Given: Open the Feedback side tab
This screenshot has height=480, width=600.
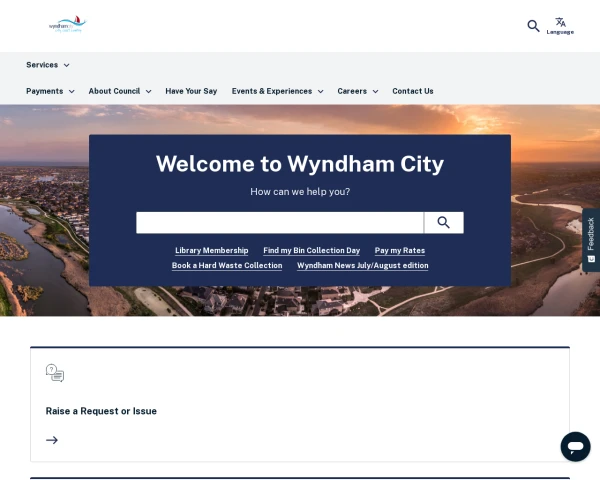Looking at the screenshot, I should (x=591, y=240).
